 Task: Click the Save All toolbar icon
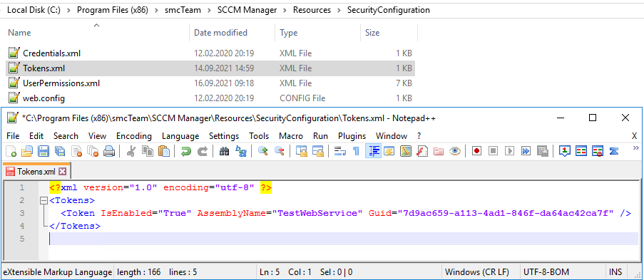(x=60, y=151)
